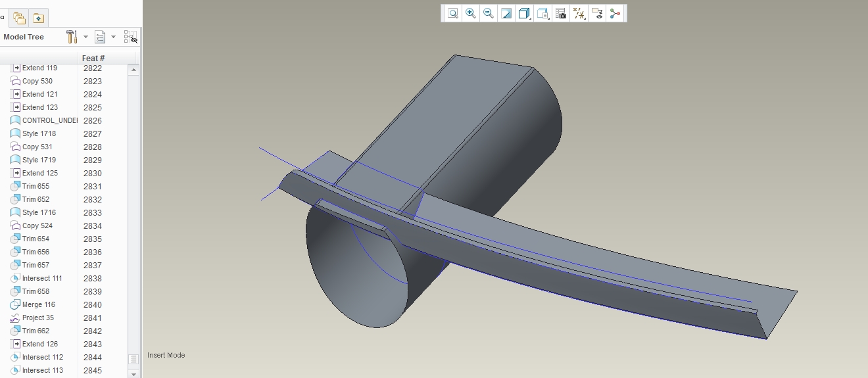Select the CONTROL_UNDER feature row
The width and height of the screenshot is (868, 378).
coord(43,120)
